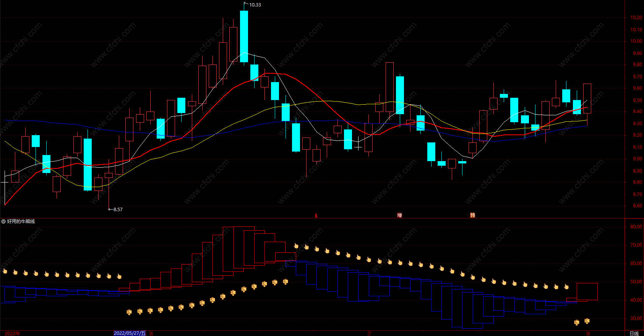Open the '增' event marker
The width and height of the screenshot is (644, 336).
coord(399,215)
